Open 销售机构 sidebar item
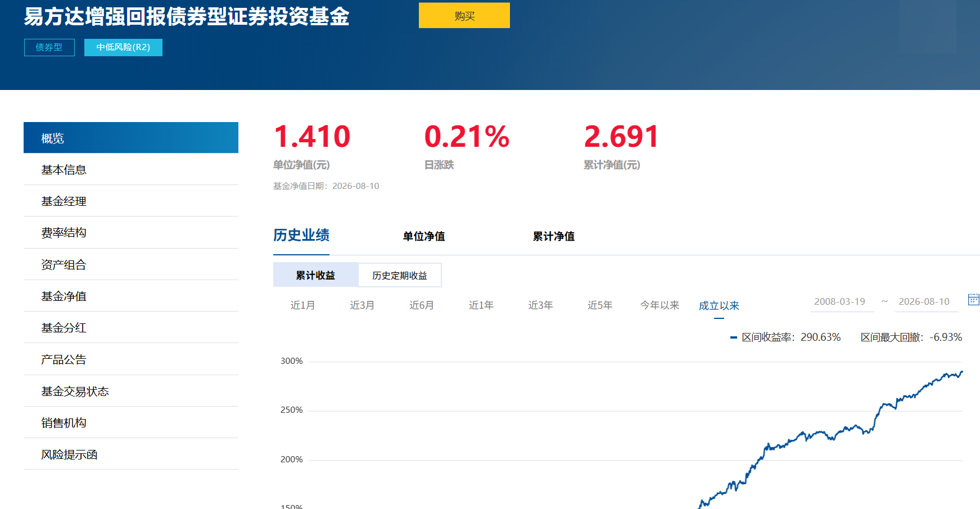 [x=131, y=422]
